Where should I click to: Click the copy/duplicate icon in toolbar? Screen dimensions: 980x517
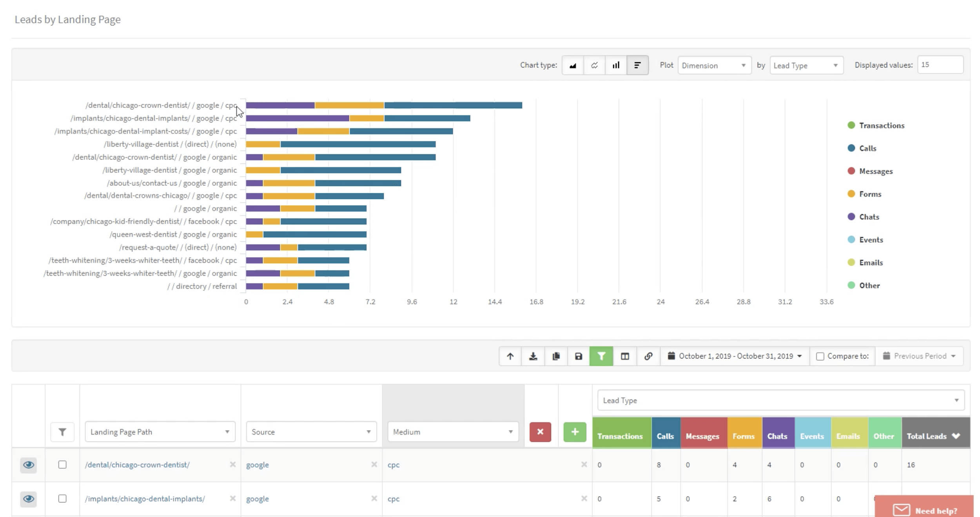coord(555,356)
